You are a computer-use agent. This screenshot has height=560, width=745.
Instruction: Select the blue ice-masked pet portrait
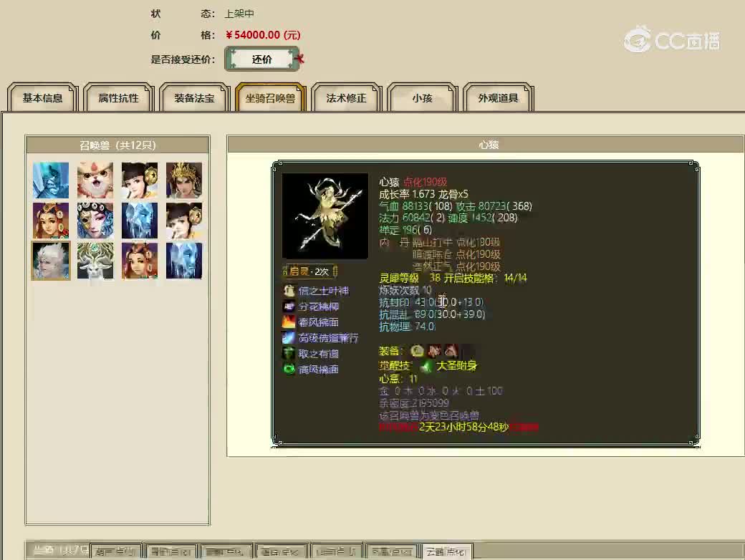51,180
